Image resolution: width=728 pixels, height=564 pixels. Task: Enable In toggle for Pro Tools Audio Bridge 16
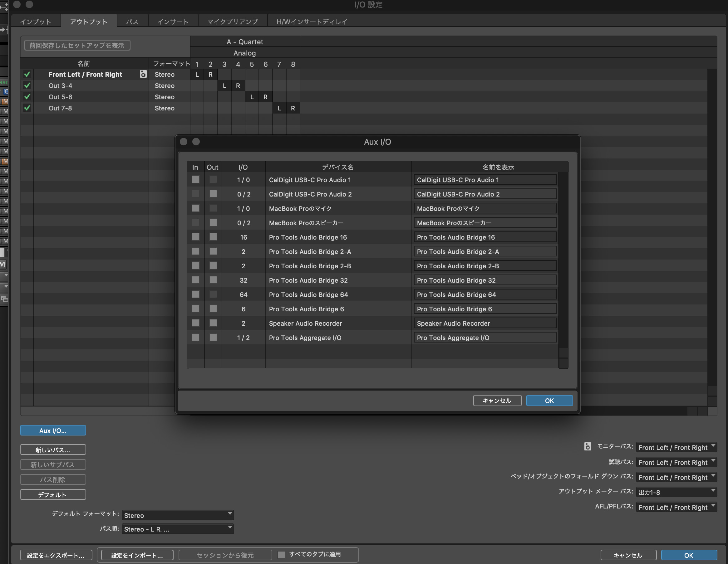(195, 237)
